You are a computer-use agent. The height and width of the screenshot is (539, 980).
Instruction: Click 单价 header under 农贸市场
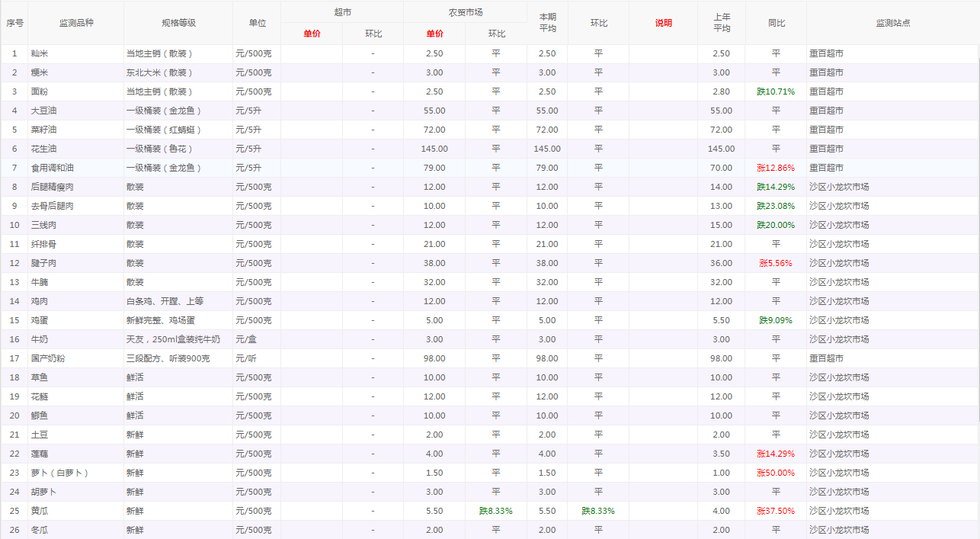click(434, 34)
